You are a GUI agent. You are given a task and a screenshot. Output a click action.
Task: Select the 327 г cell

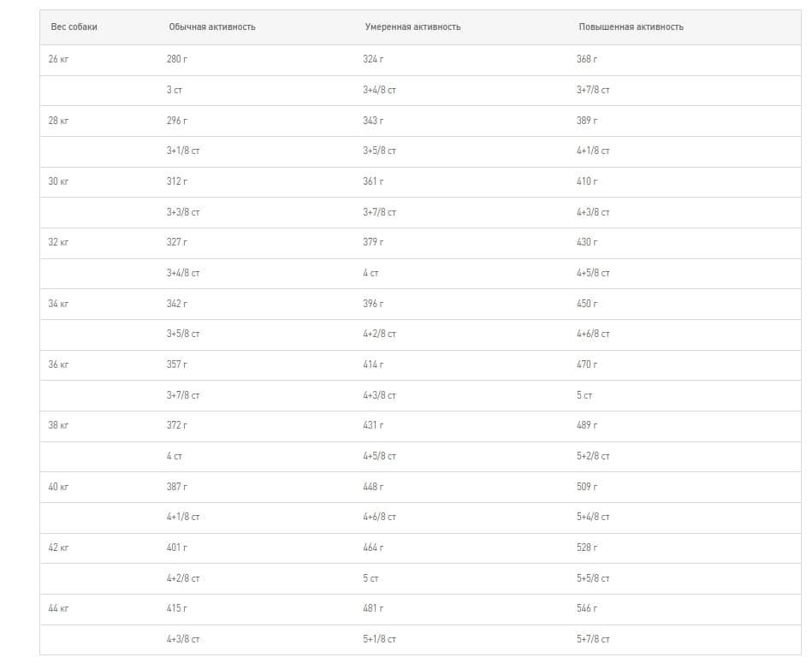(177, 242)
